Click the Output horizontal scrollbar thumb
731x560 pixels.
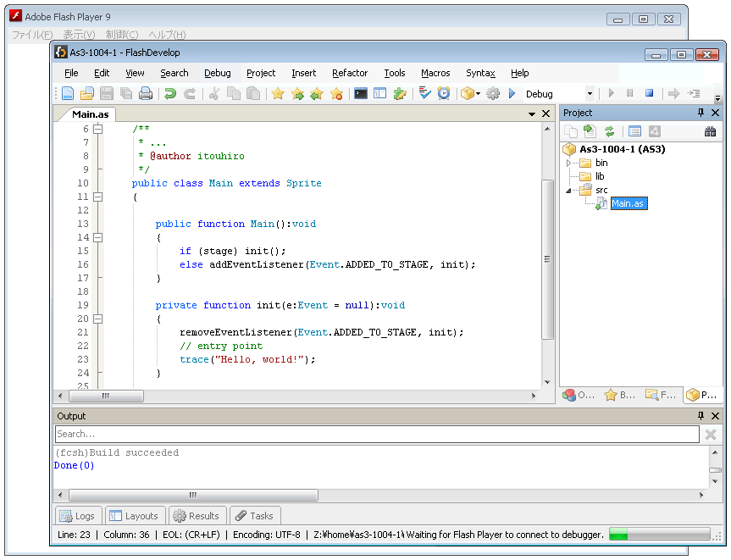pyautogui.click(x=193, y=495)
